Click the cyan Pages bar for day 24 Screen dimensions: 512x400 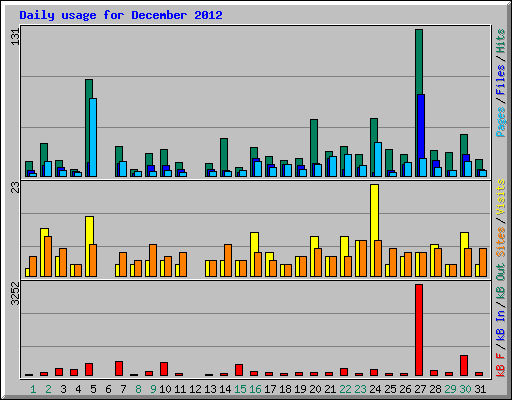[x=378, y=159]
